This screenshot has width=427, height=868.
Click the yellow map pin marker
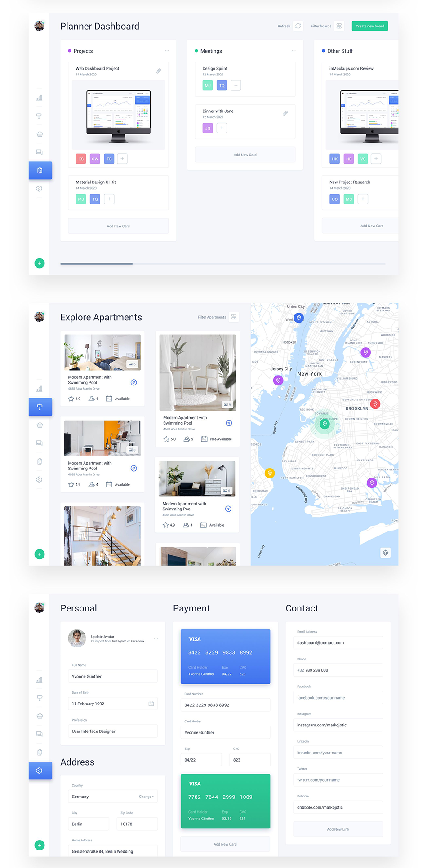pos(270,473)
